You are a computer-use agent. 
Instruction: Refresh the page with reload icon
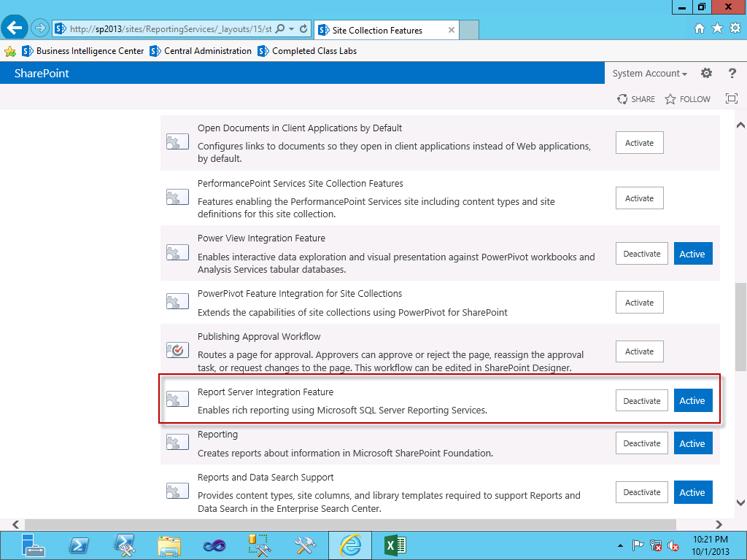coord(303,28)
